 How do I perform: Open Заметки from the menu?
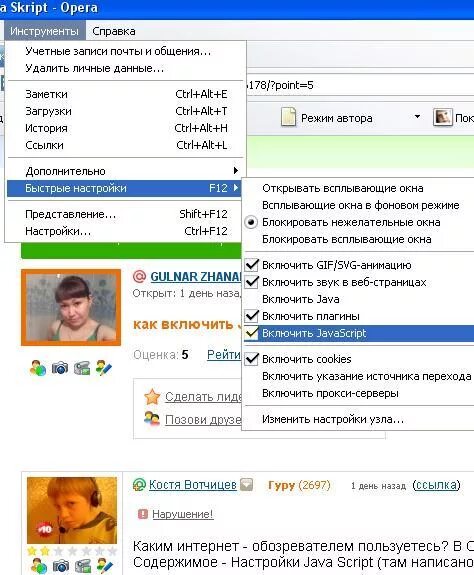[125, 94]
